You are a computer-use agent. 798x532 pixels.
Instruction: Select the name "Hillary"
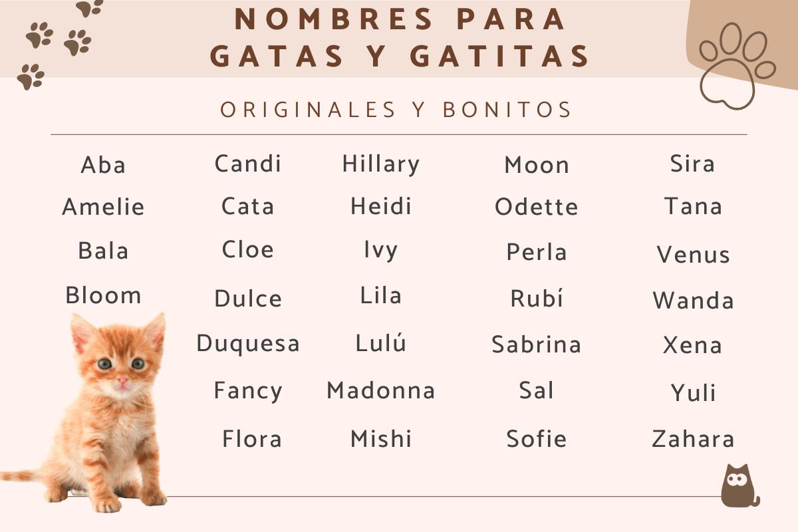tap(381, 164)
